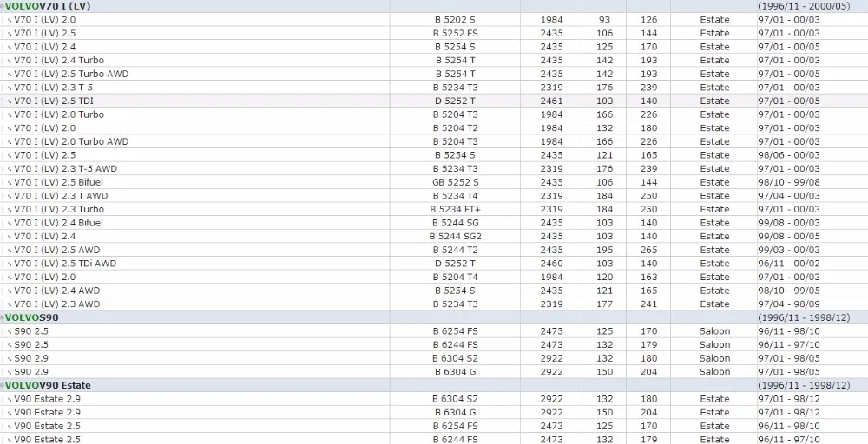Click the small icon beside V70 I (LV) 2.4 Turbo
The width and height of the screenshot is (868, 444).
pyautogui.click(x=10, y=61)
